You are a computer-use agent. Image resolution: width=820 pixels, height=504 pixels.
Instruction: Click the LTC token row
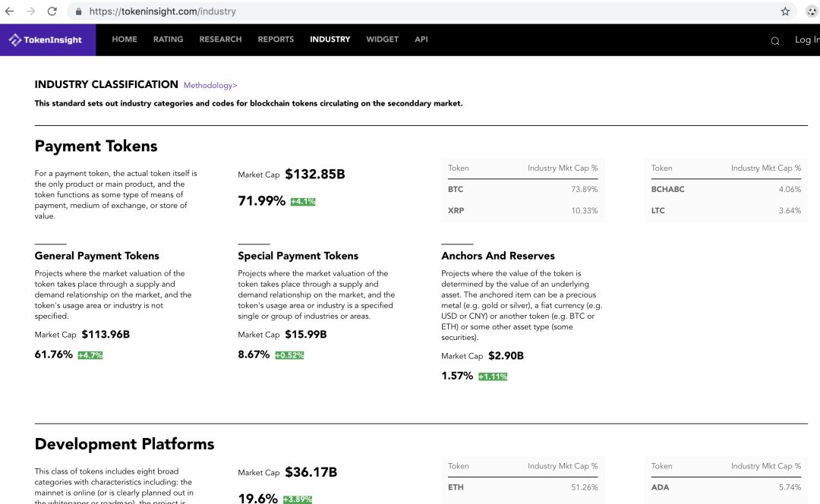tap(726, 211)
